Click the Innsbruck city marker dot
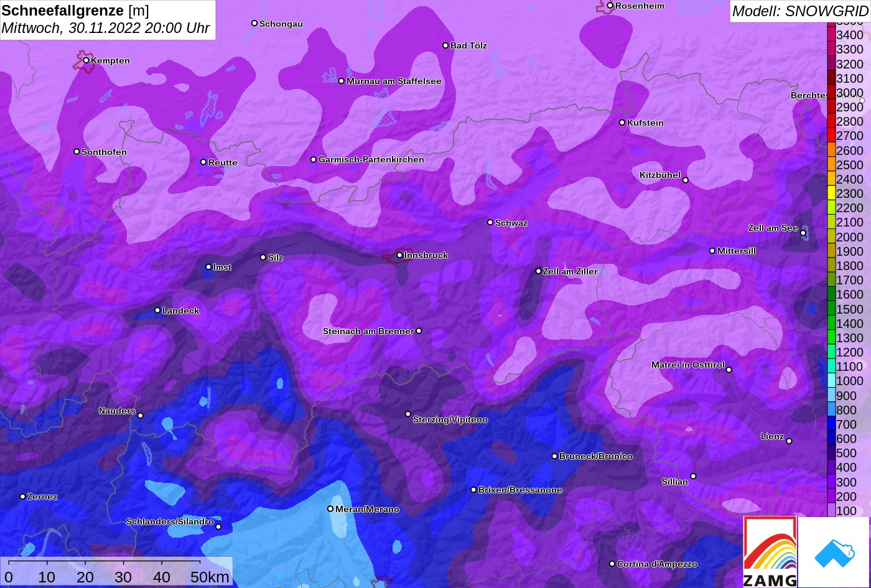The width and height of the screenshot is (871, 588). (x=399, y=255)
